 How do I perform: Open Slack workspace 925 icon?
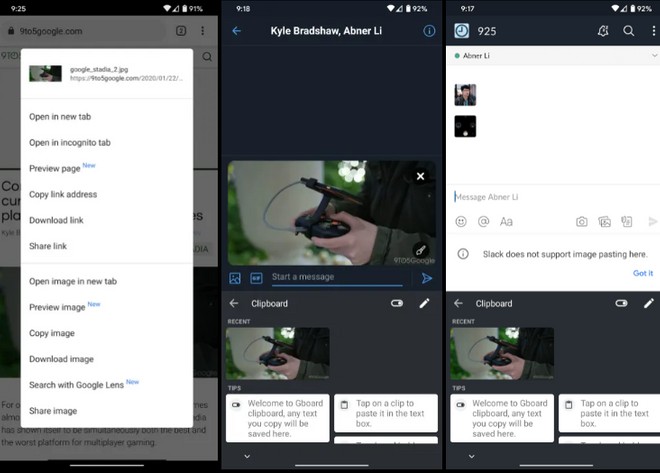tap(462, 31)
